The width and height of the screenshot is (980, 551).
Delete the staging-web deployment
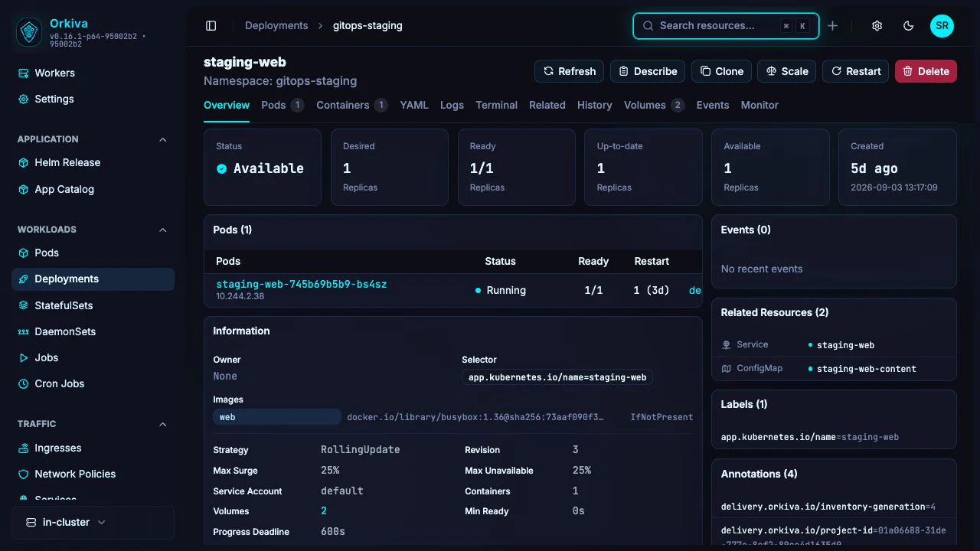(926, 71)
